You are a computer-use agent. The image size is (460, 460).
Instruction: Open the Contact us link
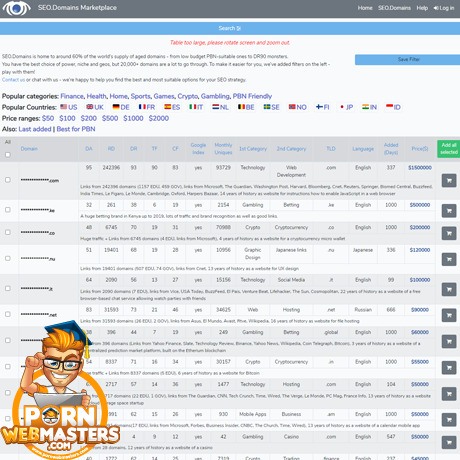pyautogui.click(x=13, y=80)
